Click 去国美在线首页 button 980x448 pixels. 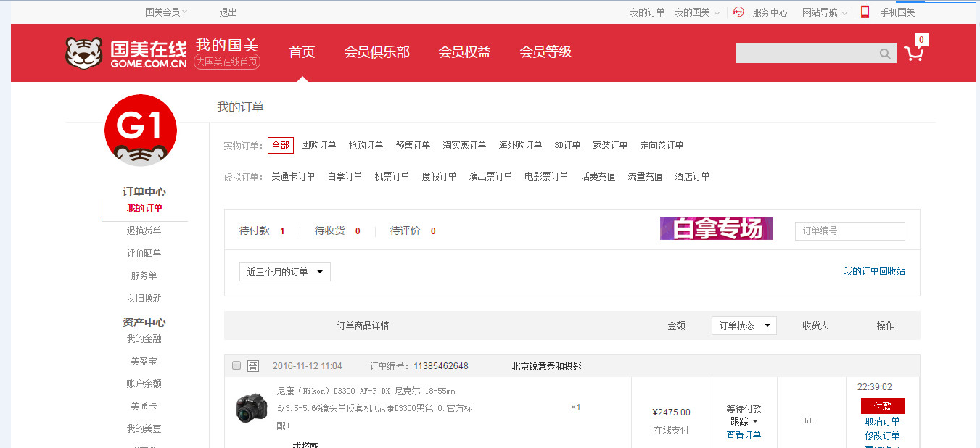point(227,62)
